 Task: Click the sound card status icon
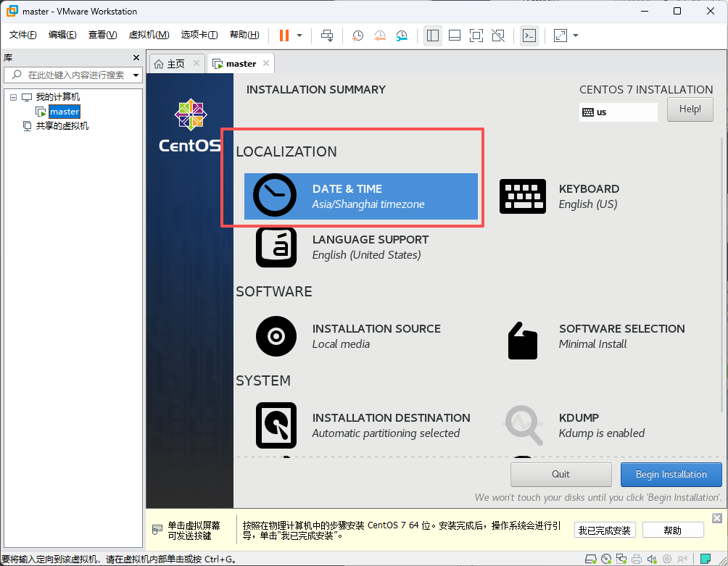pyautogui.click(x=652, y=559)
